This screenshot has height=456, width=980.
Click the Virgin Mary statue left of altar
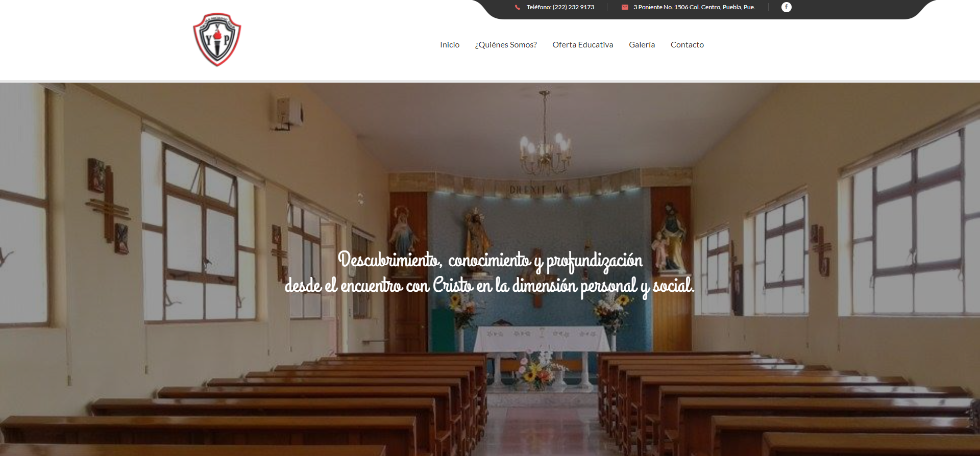coord(402,231)
